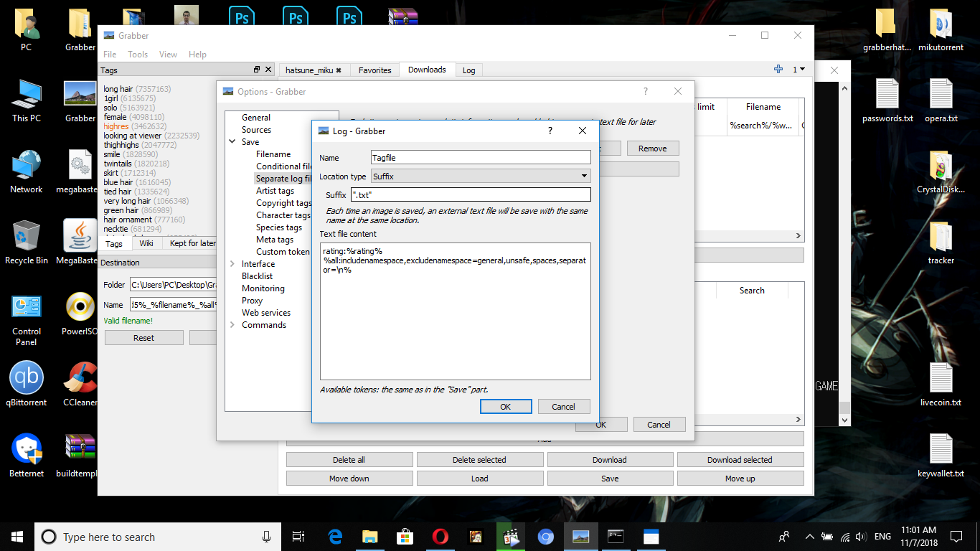
Task: Open the Tools menu in Grabber
Action: tap(138, 54)
